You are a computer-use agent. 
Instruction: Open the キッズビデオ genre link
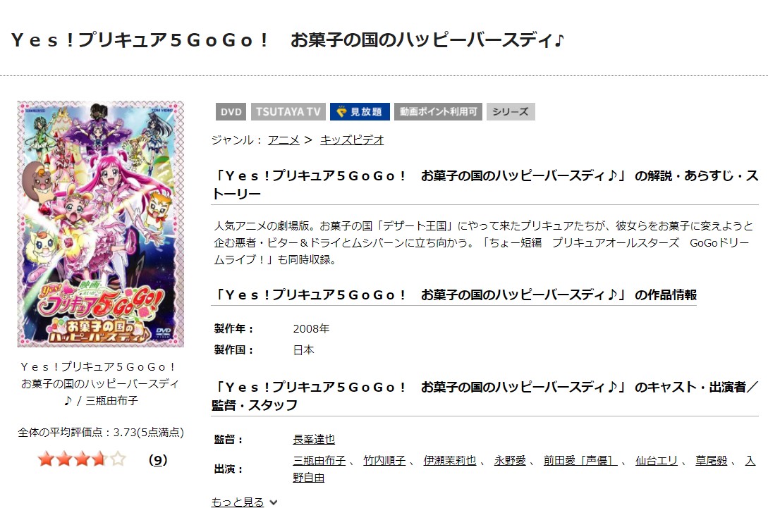pos(352,140)
